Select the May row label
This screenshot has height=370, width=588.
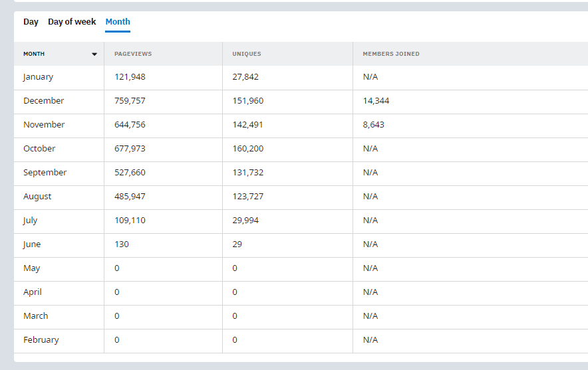(x=31, y=268)
